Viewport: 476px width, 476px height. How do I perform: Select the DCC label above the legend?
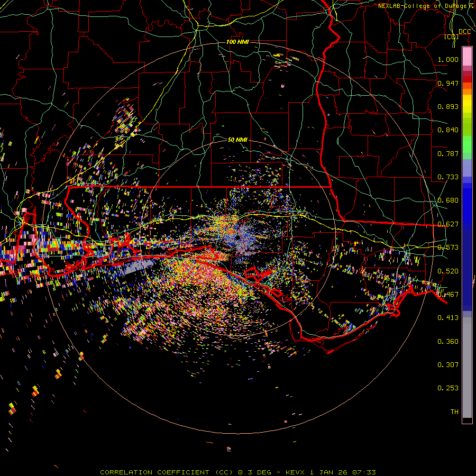pyautogui.click(x=464, y=32)
